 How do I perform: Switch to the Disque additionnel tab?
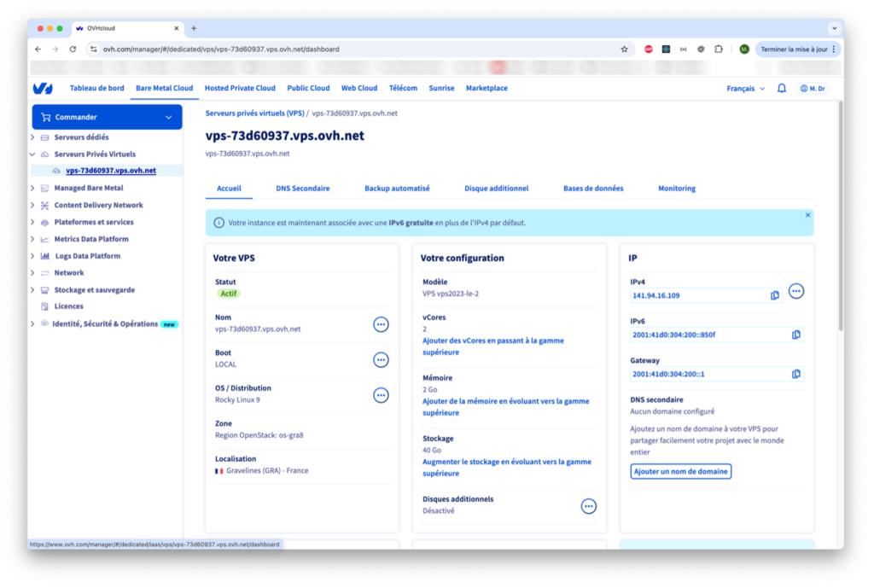(497, 189)
